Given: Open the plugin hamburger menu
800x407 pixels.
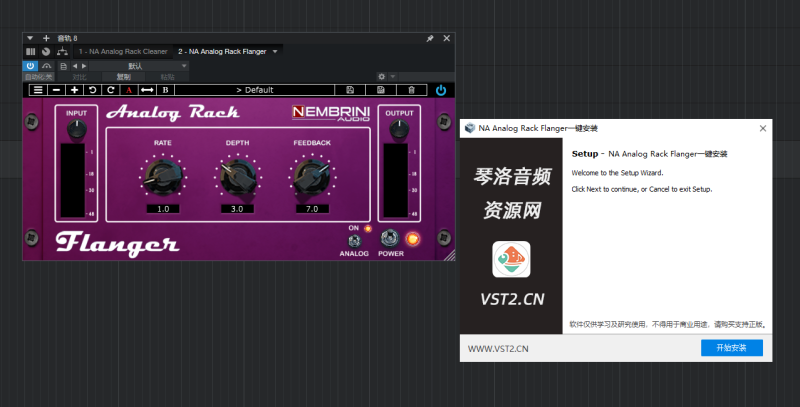Looking at the screenshot, I should tap(37, 90).
